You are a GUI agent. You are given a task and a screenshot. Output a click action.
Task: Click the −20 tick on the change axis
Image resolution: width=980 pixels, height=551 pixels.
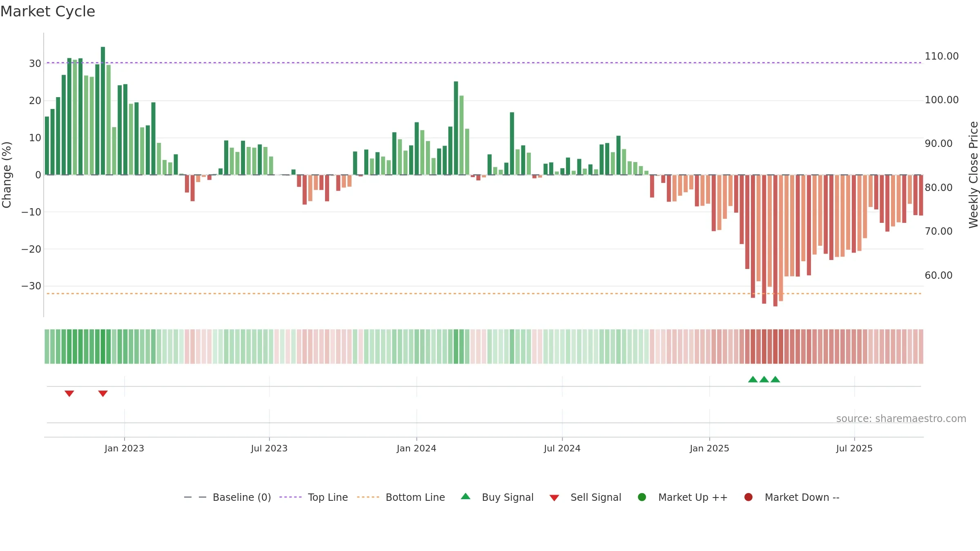click(x=31, y=249)
